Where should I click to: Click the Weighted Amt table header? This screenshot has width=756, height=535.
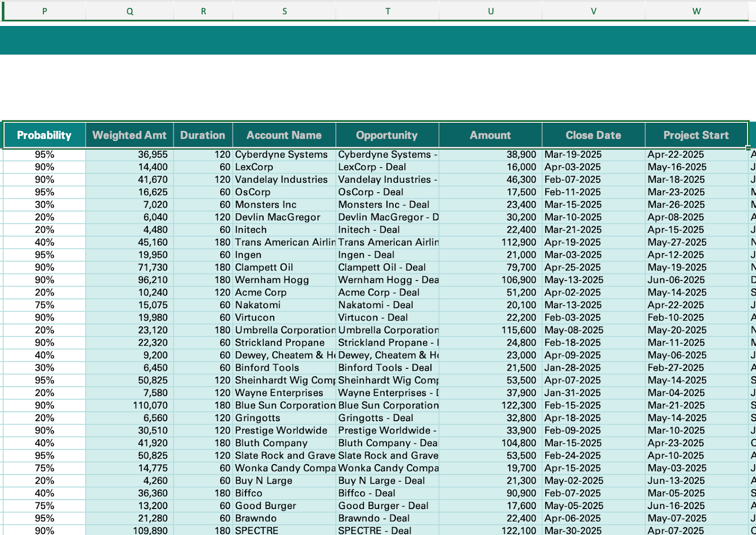click(129, 135)
